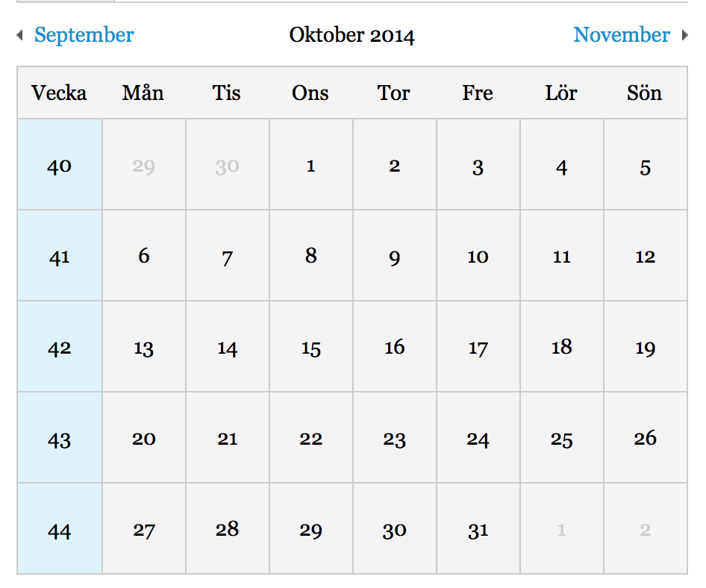Go to the September month link
The width and height of the screenshot is (706, 588).
coord(84,35)
